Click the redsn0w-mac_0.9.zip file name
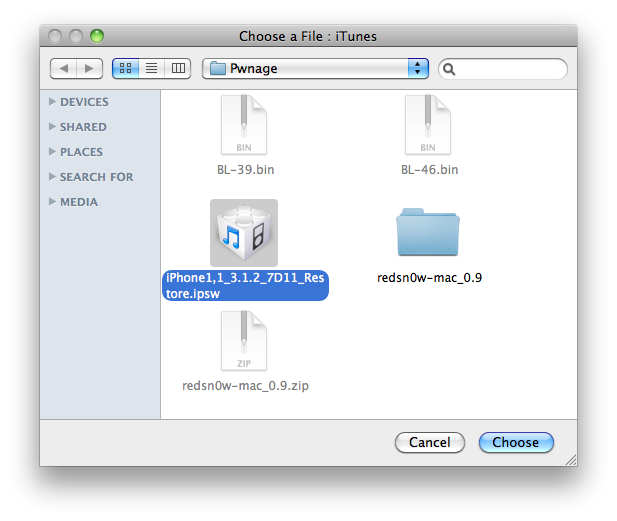The height and width of the screenshot is (521, 617). tap(245, 386)
